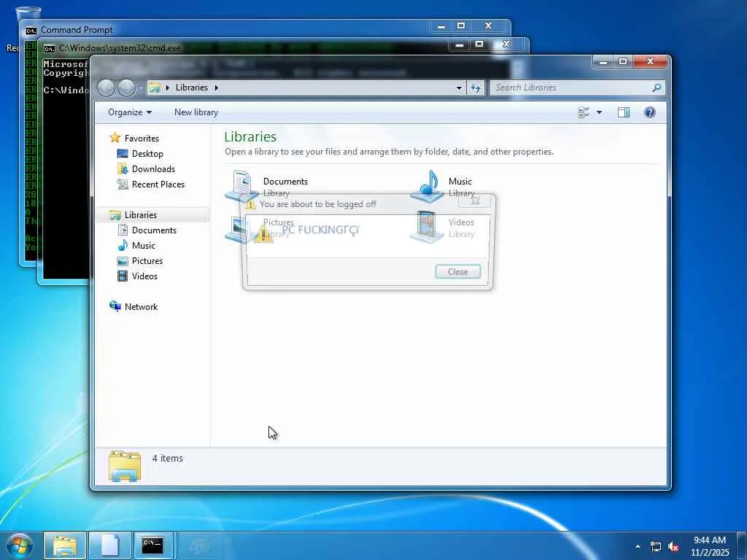This screenshot has height=560, width=747.
Task: Click the Command Prompt taskbar icon
Action: (x=153, y=545)
